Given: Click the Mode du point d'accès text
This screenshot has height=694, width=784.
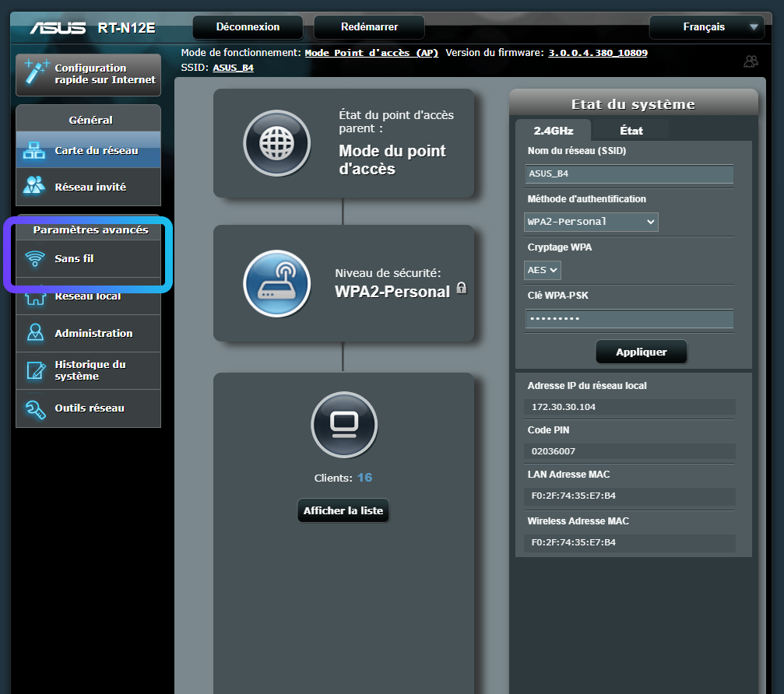Looking at the screenshot, I should tap(392, 160).
